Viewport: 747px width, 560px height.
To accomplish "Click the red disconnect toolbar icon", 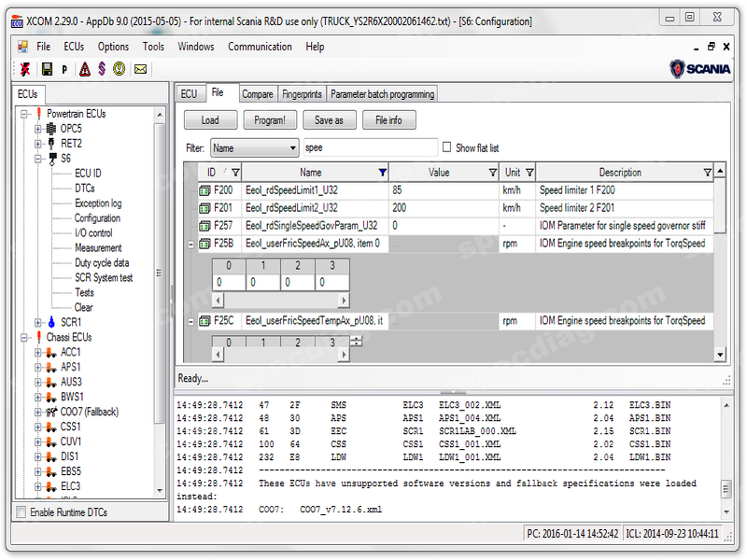I will (24, 69).
